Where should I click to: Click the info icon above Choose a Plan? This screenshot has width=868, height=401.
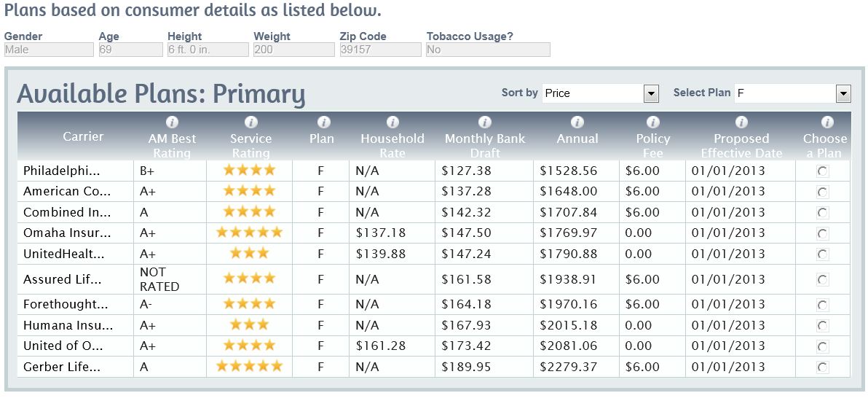[826, 122]
